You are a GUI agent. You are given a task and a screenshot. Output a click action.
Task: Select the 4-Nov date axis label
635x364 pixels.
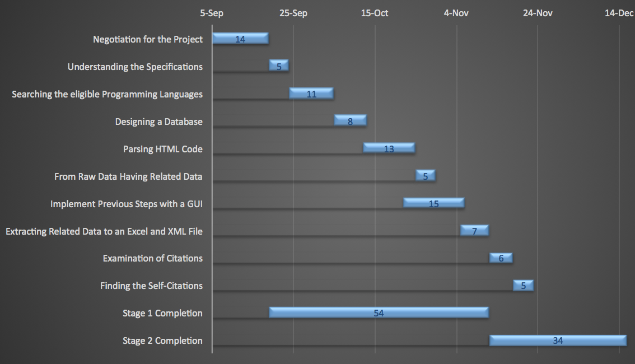pyautogui.click(x=456, y=13)
